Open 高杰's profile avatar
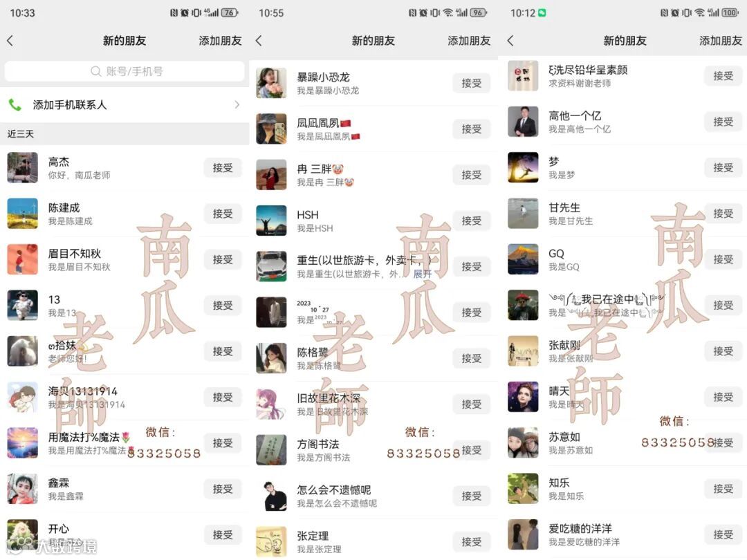The image size is (747, 560). (22, 167)
